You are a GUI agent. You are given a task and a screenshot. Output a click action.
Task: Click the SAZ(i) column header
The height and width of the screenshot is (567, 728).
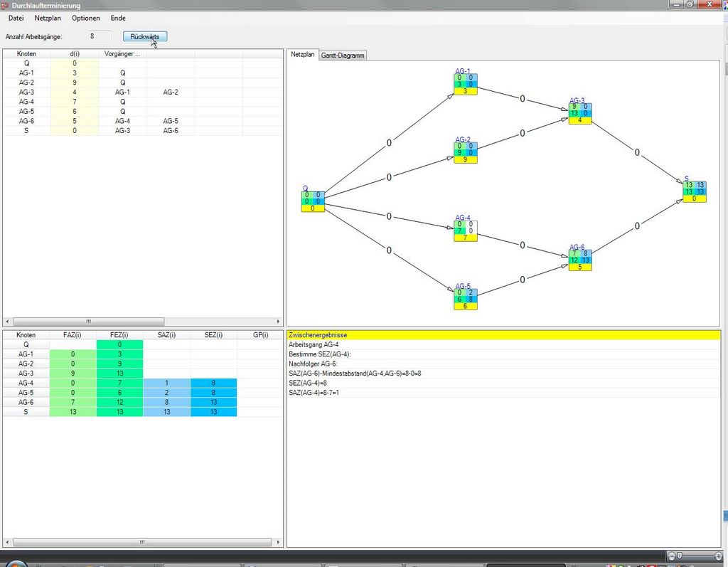pos(166,334)
